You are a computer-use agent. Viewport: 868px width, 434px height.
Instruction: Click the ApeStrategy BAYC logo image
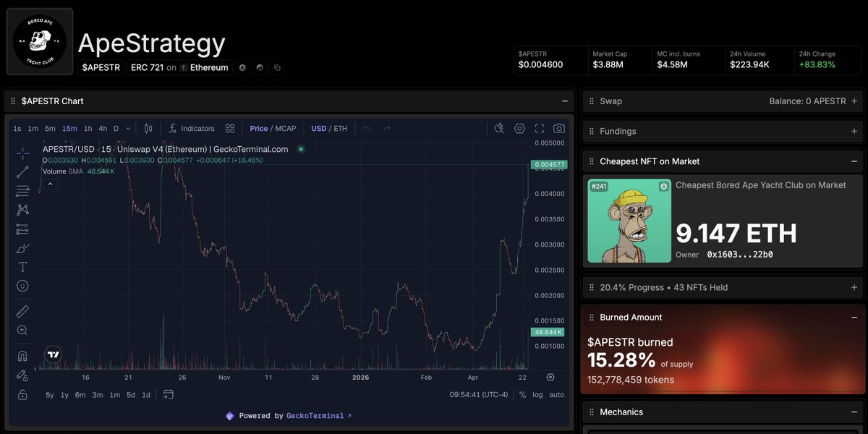(40, 41)
